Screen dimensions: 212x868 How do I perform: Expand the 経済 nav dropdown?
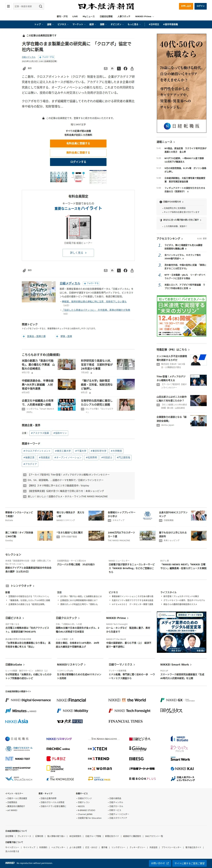pos(92,24)
